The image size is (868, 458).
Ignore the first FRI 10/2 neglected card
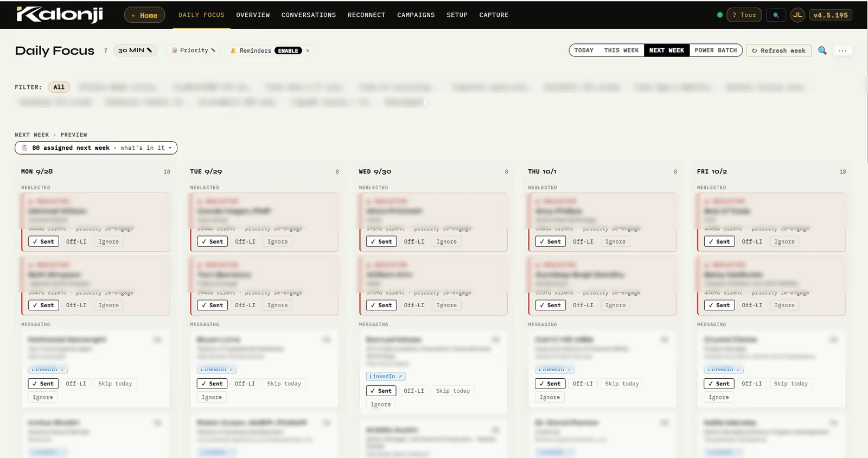click(784, 241)
